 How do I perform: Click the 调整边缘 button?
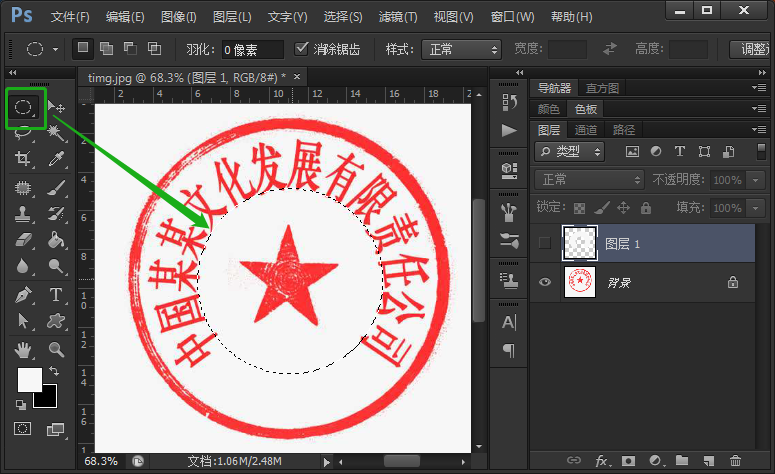[x=752, y=49]
